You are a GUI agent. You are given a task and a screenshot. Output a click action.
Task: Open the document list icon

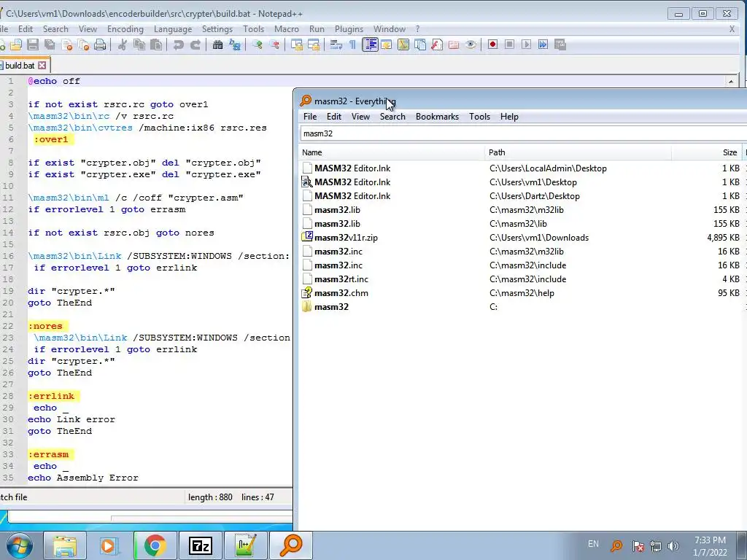point(420,44)
